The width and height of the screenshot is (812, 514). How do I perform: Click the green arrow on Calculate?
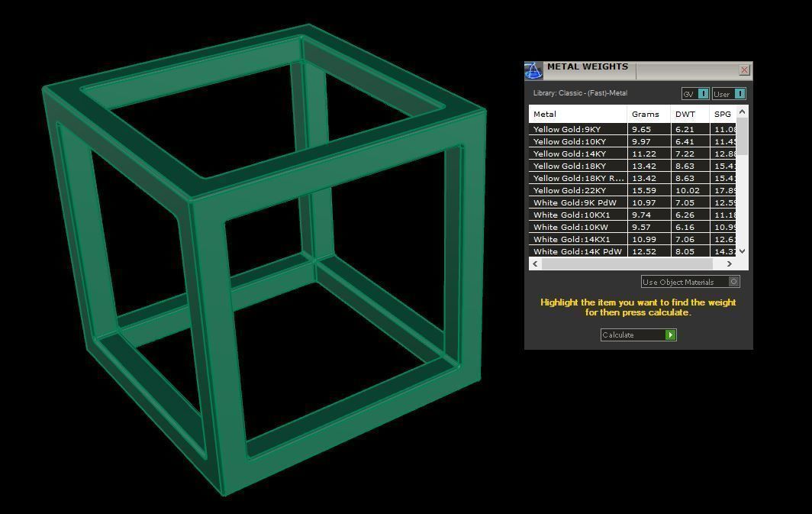[x=671, y=335]
